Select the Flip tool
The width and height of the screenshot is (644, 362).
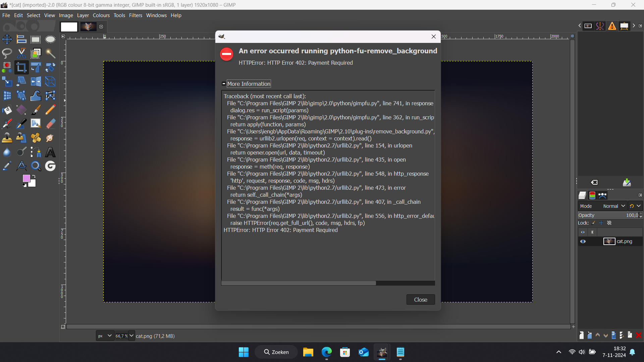point(36,81)
